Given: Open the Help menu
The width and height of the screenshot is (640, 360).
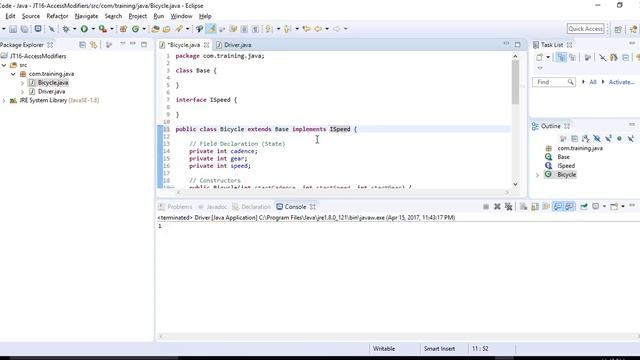Looking at the screenshot, I should point(205,16).
